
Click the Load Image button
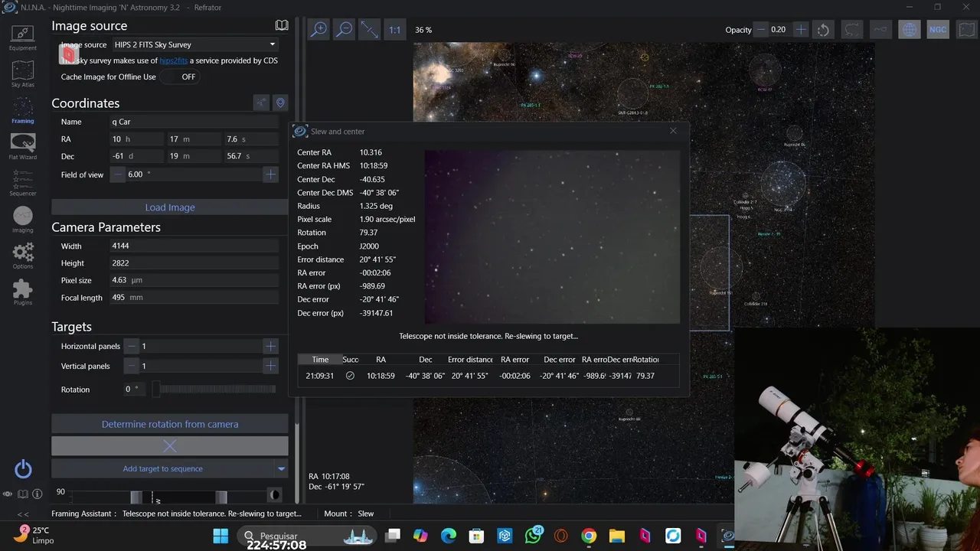pyautogui.click(x=170, y=207)
